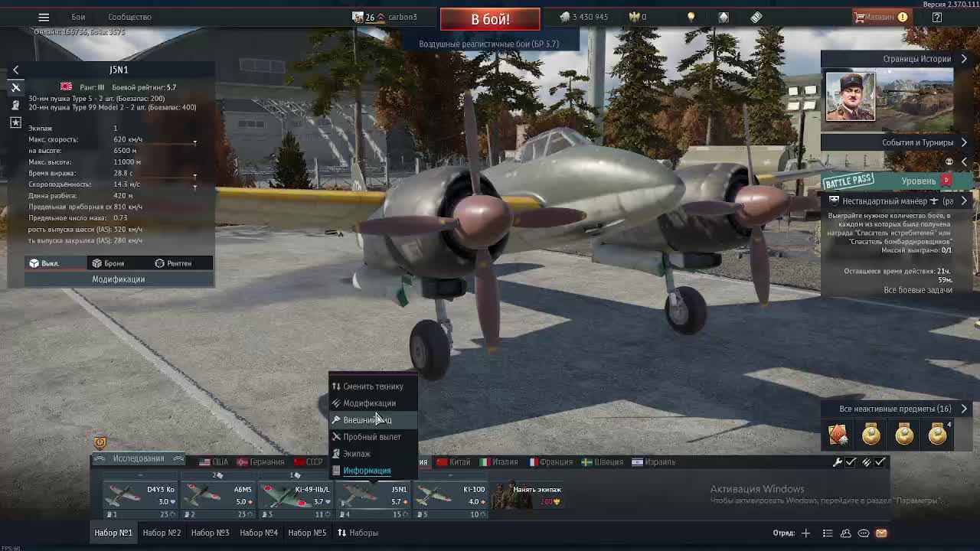Click Silver Lions balance 3 430 945
The width and height of the screenshot is (980, 551).
point(584,17)
